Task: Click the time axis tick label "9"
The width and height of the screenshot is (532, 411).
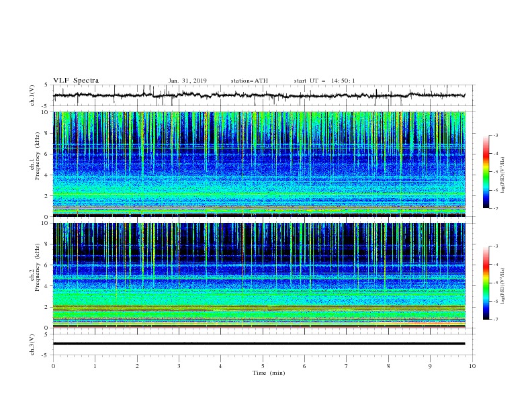Action: pos(430,366)
